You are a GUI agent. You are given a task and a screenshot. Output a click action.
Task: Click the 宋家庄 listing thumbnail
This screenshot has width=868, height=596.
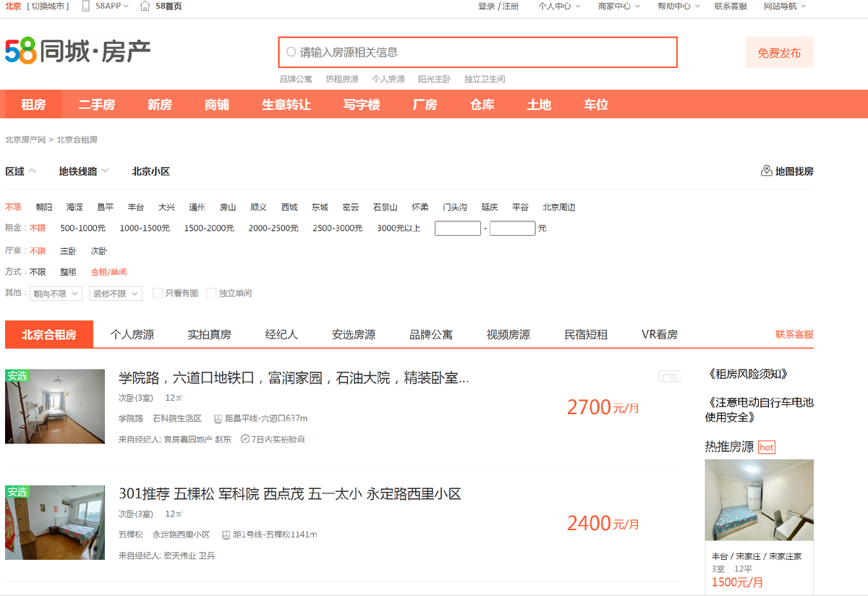(x=759, y=500)
